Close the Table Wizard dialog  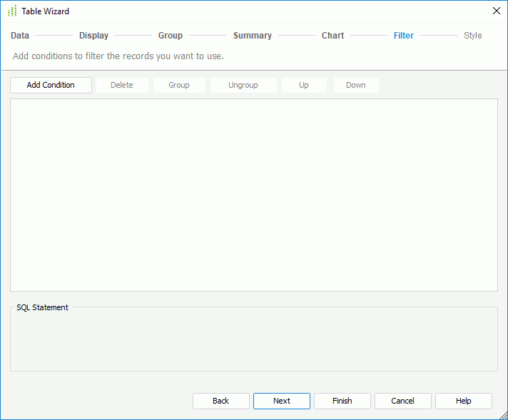pos(496,11)
